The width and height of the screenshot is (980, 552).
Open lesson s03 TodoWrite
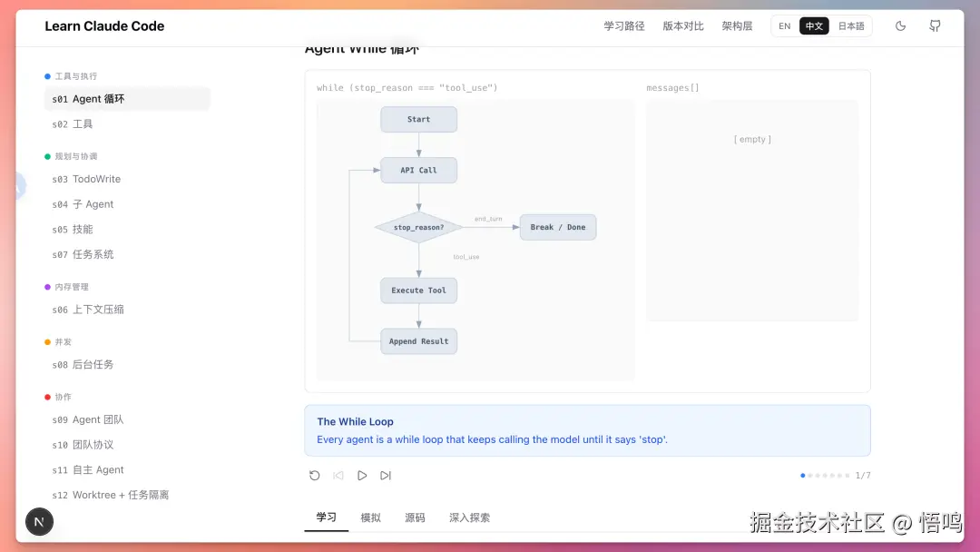(x=127, y=179)
